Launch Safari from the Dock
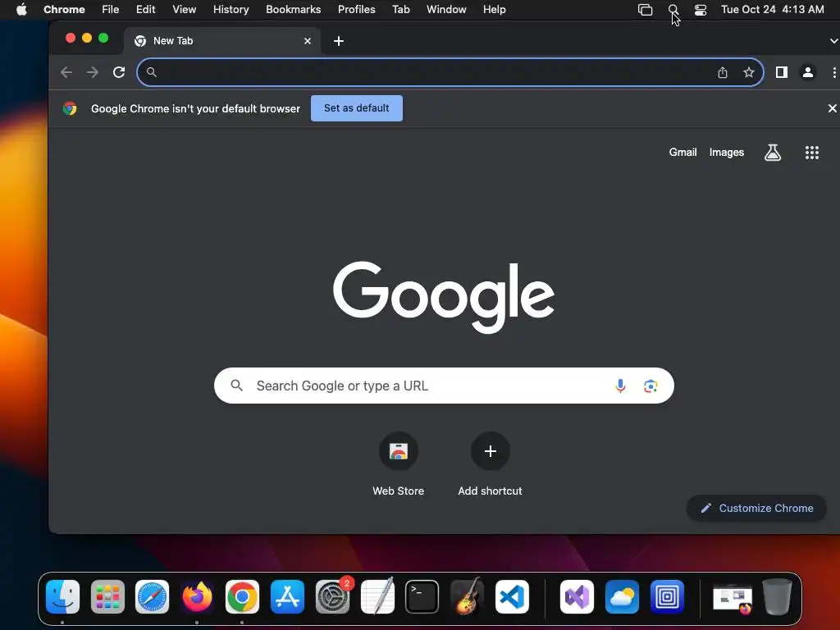The height and width of the screenshot is (630, 840). click(152, 597)
